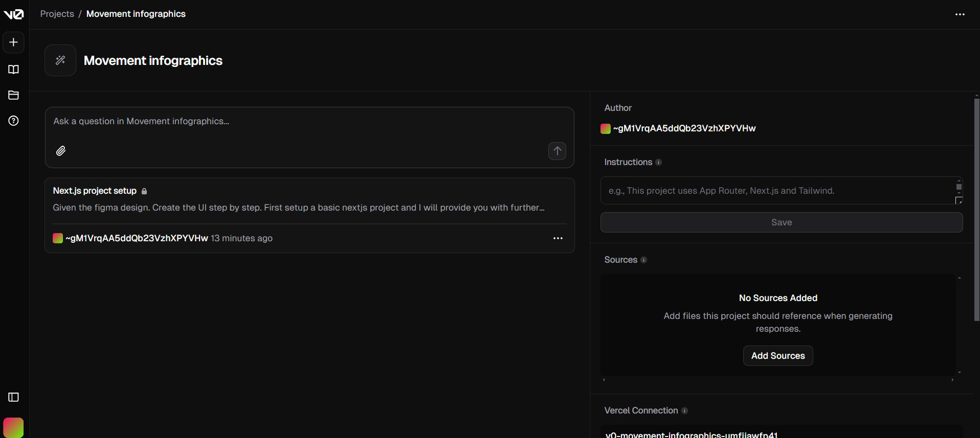Image resolution: width=980 pixels, height=438 pixels.
Task: Open the Library book icon
Action: 14,70
